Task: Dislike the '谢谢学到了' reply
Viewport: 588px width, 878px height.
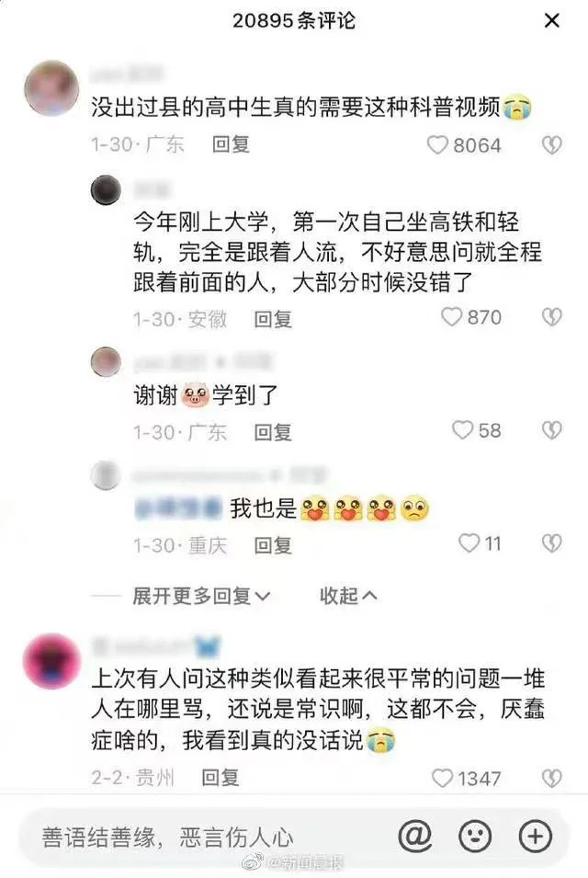Action: point(551,430)
